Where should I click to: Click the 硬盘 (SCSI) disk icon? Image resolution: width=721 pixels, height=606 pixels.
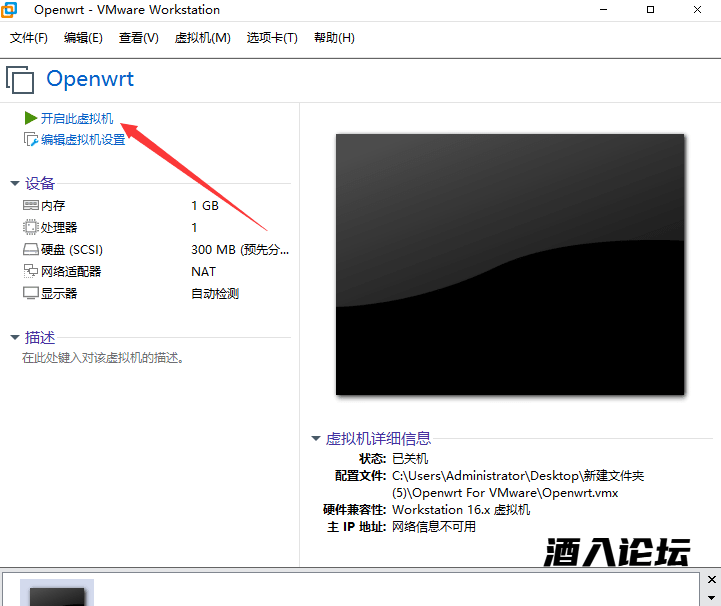31,249
